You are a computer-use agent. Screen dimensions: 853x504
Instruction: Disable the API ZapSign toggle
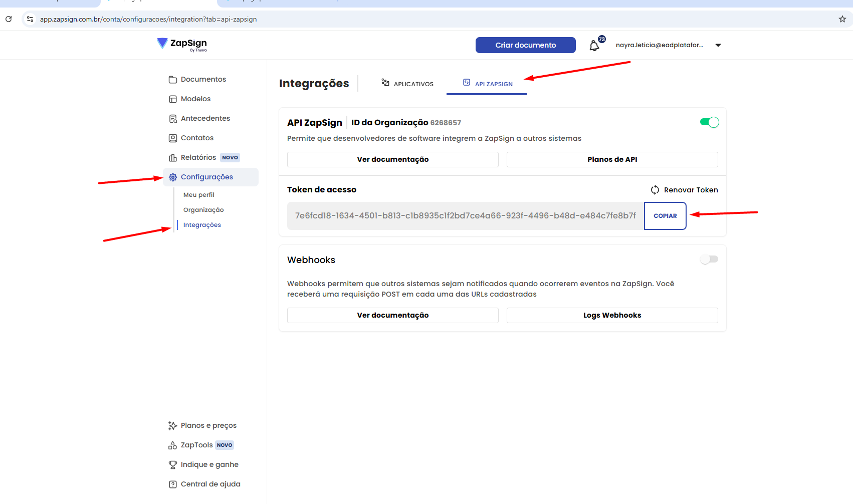709,122
